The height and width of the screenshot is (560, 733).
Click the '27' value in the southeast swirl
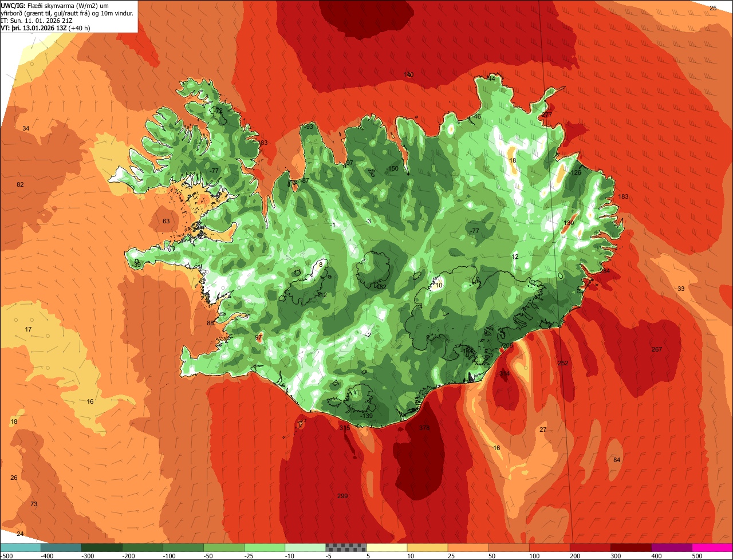coord(543,430)
